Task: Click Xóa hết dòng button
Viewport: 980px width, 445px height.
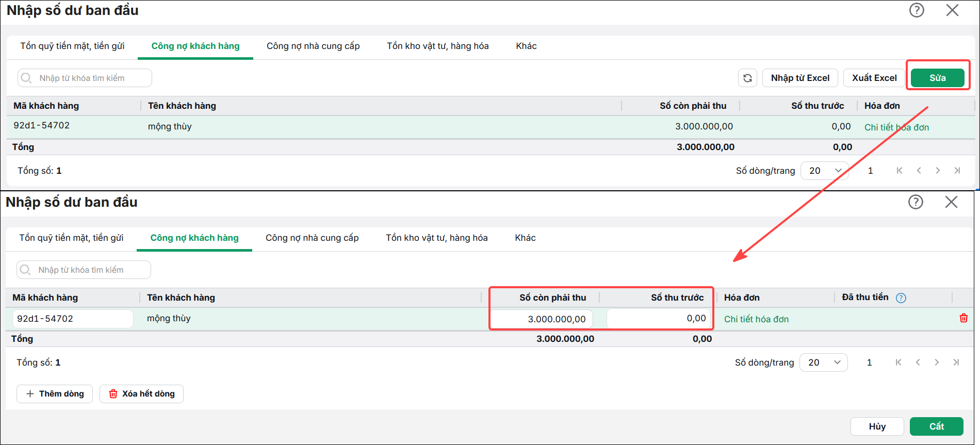Action: 141,394
